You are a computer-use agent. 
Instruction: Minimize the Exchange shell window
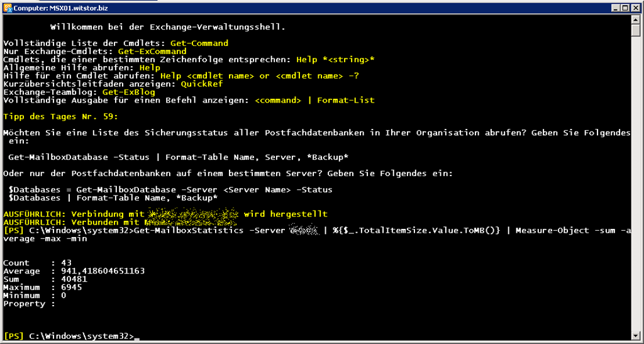616,8
